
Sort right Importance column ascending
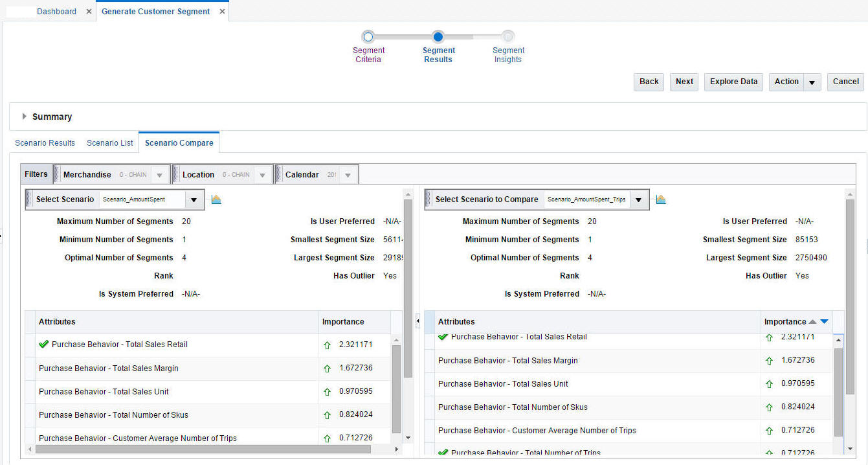[812, 322]
